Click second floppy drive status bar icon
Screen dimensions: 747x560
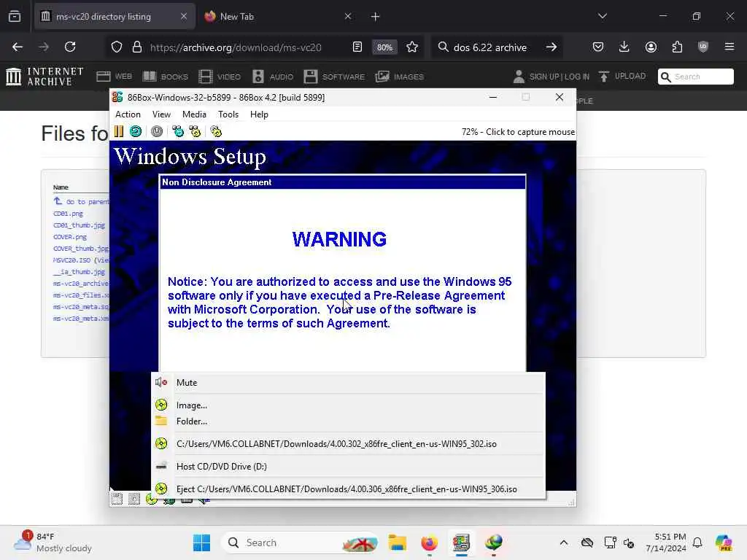(134, 499)
